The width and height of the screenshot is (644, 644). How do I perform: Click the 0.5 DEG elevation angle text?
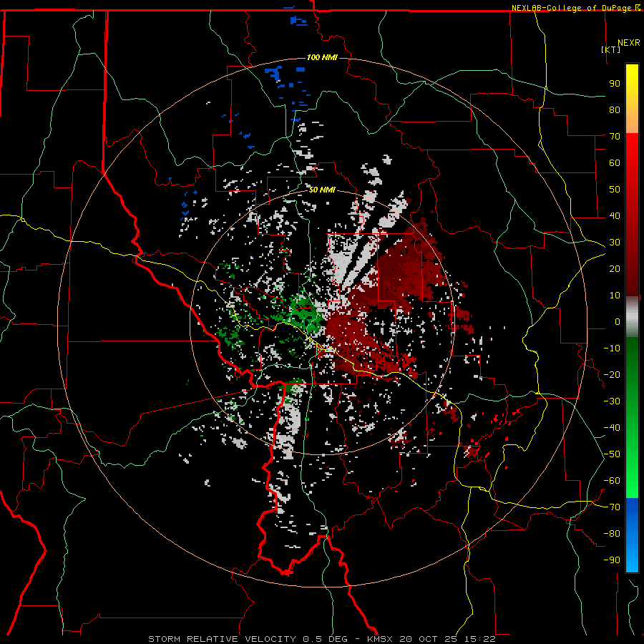(x=326, y=639)
